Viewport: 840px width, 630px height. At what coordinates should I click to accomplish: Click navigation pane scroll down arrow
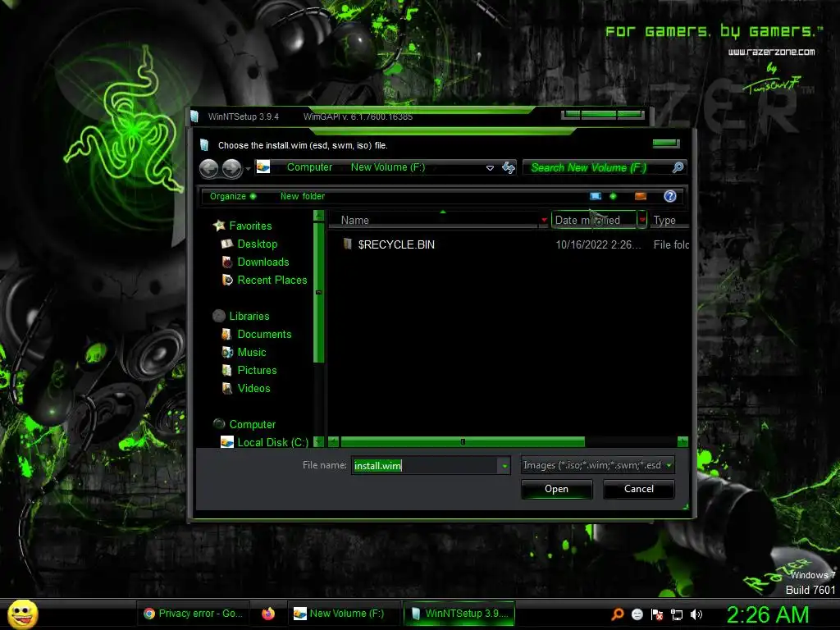[x=318, y=442]
